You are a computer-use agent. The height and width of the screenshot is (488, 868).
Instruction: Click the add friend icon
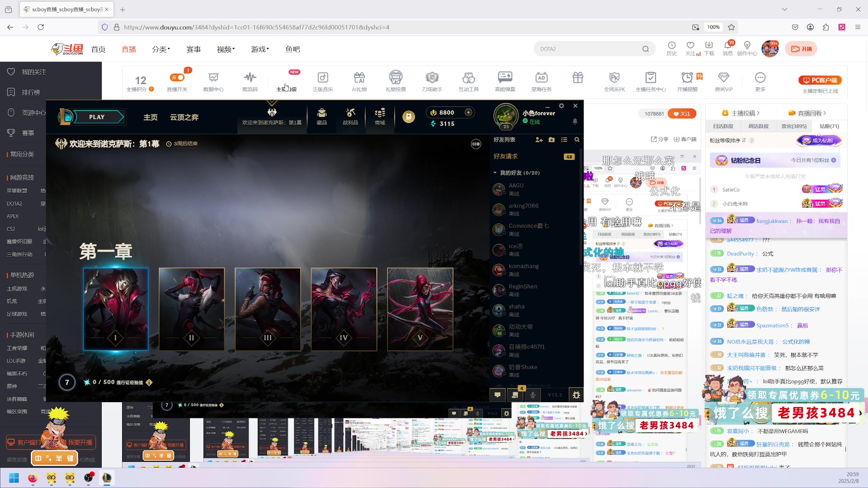click(x=539, y=140)
